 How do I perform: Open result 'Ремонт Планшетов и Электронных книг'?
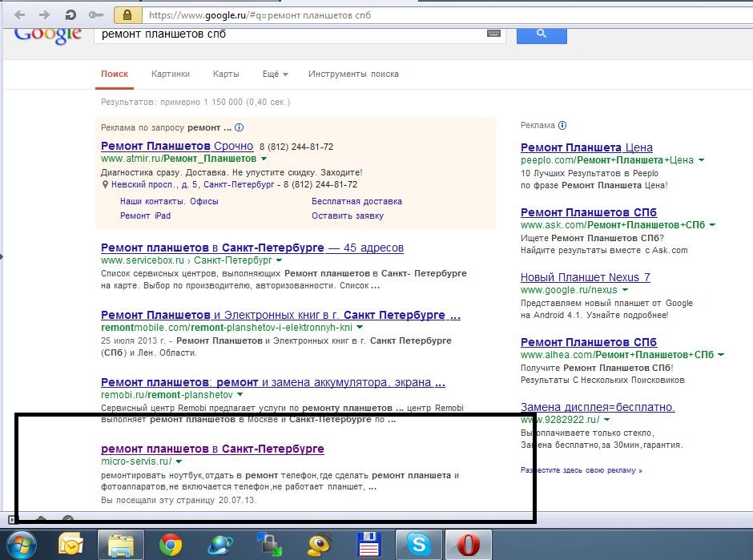280,315
